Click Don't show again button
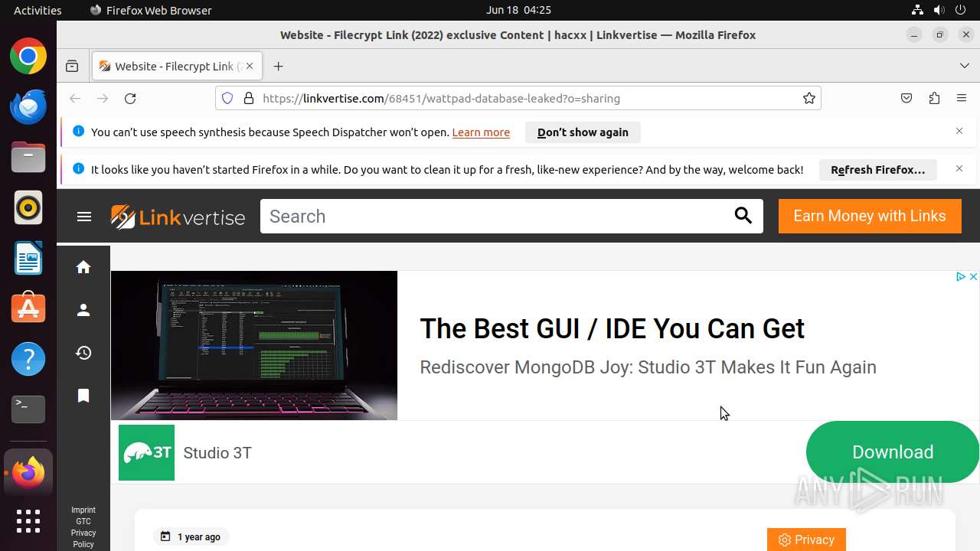 click(583, 132)
